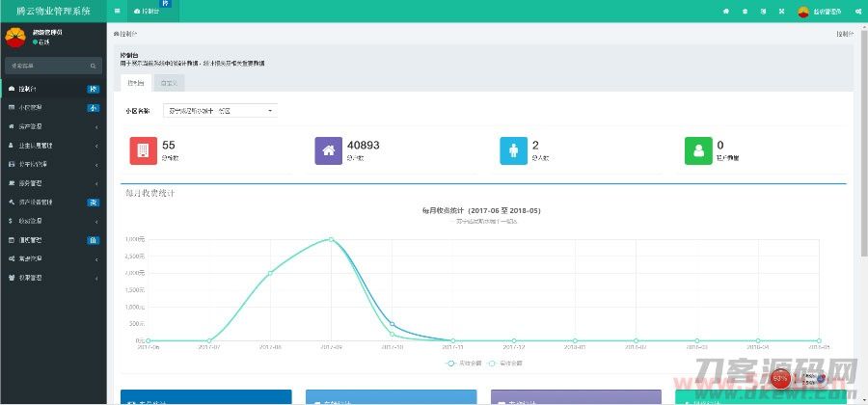Click the home icon in top bar

[725, 11]
